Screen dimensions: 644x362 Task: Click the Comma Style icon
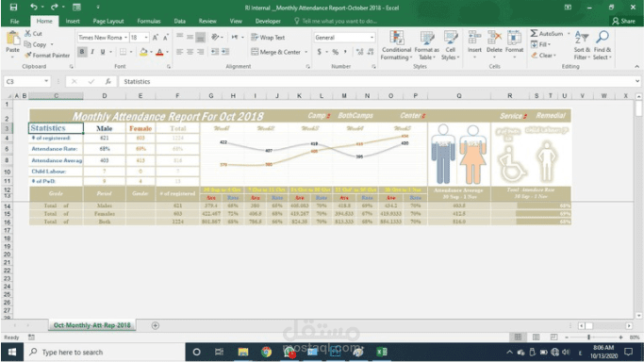tap(345, 52)
